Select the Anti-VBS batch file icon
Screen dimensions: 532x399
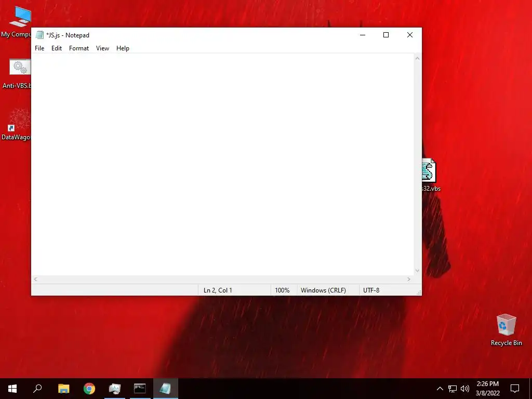pyautogui.click(x=16, y=74)
